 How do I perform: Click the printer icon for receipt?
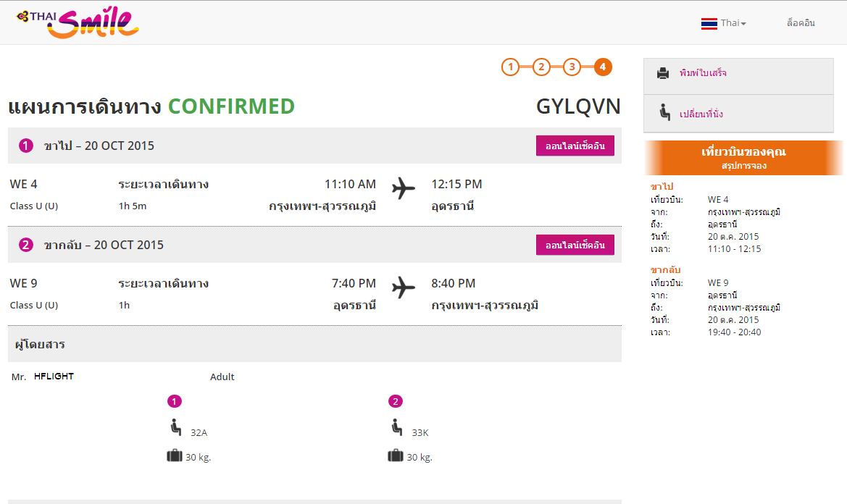(x=662, y=73)
